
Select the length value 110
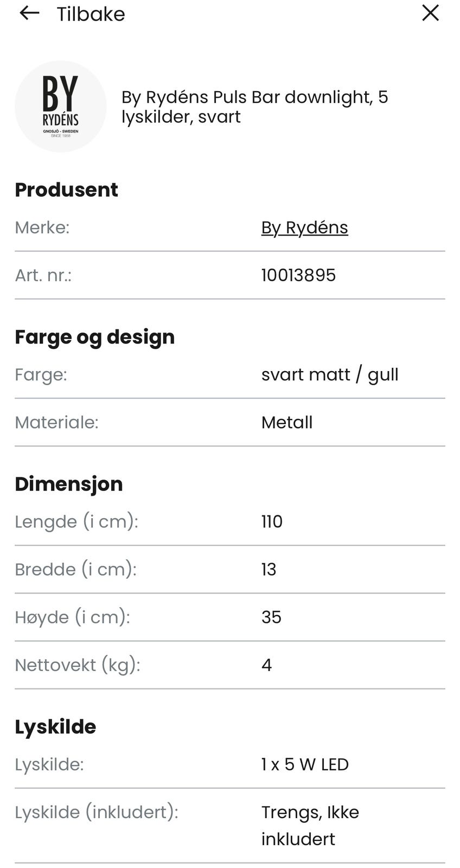point(272,521)
